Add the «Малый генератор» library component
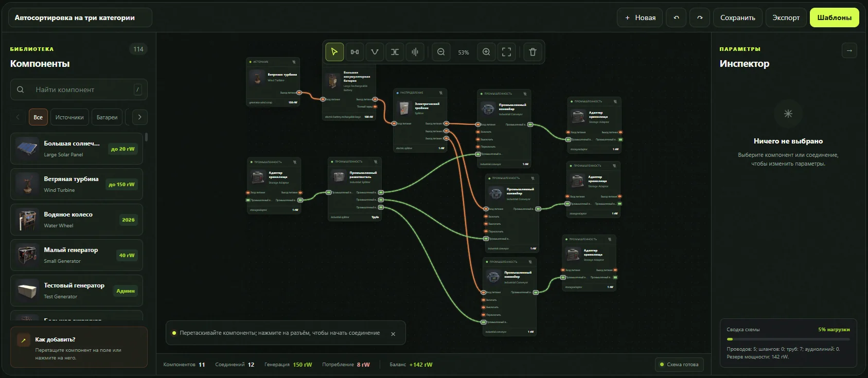This screenshot has height=378, width=868. [77, 255]
